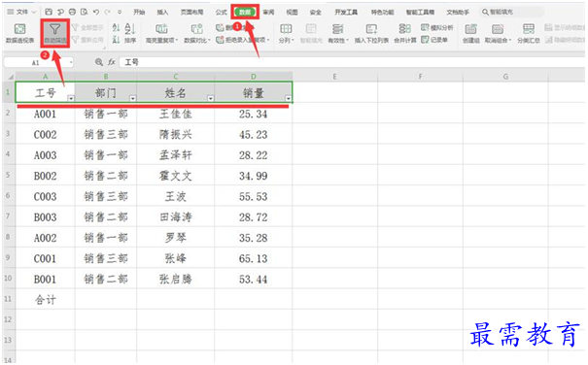
Task: Select cell containing 65.13
Action: pyautogui.click(x=253, y=258)
